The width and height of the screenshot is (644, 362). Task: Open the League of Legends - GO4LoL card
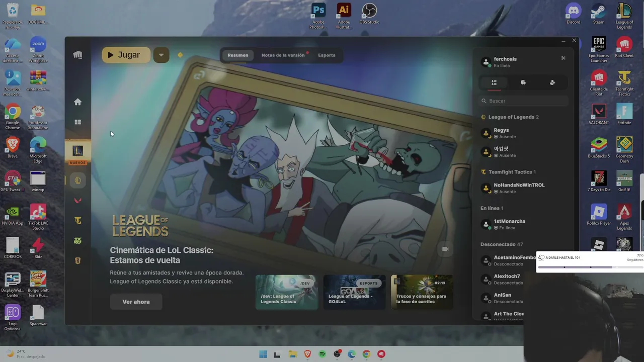pos(354,292)
